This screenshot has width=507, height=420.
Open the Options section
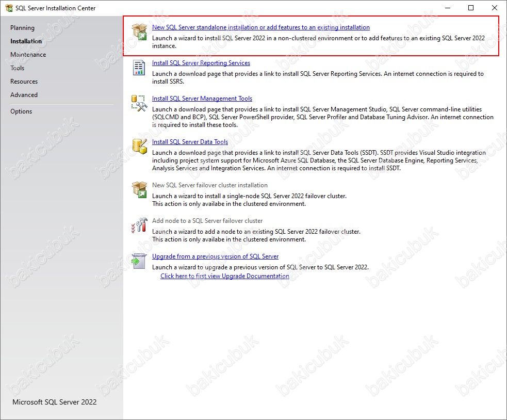[21, 111]
